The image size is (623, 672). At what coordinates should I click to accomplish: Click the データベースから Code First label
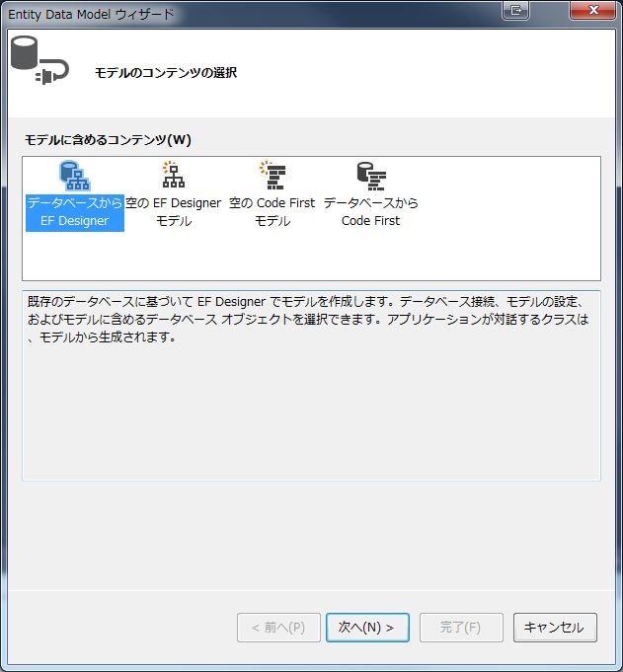pyautogui.click(x=371, y=212)
